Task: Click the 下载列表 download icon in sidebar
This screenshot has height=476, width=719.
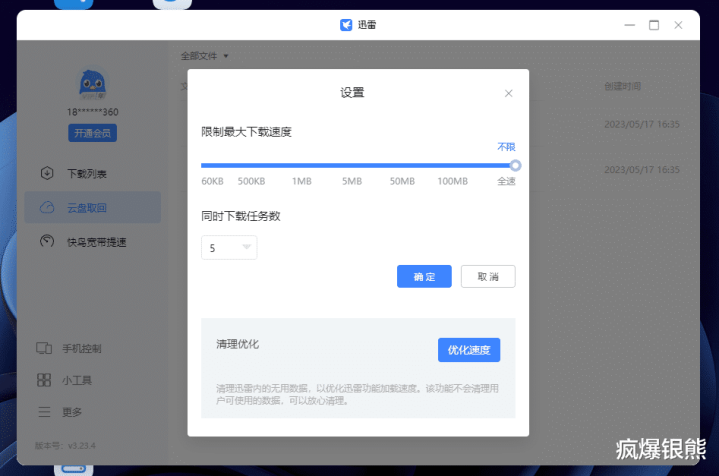Action: click(47, 173)
